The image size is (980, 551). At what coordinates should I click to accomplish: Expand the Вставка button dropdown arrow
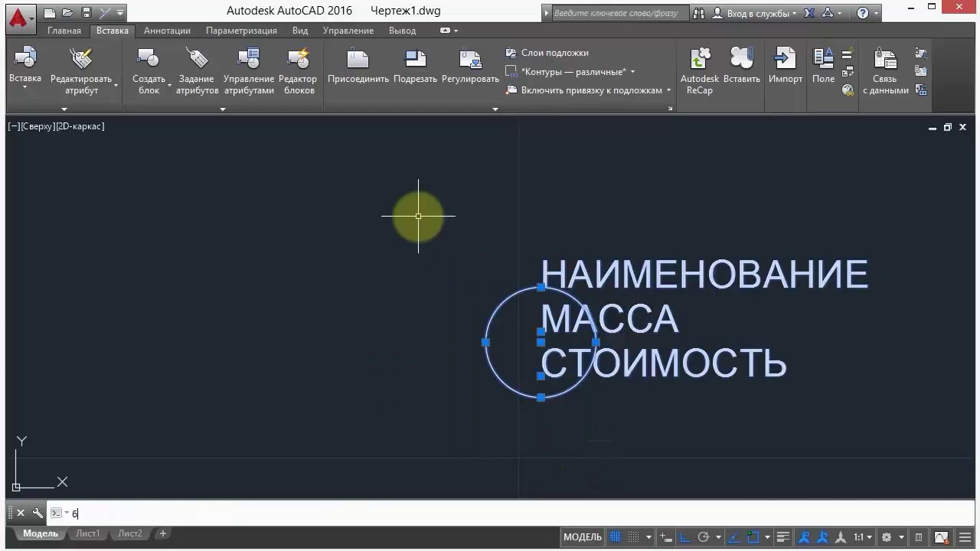[x=24, y=88]
